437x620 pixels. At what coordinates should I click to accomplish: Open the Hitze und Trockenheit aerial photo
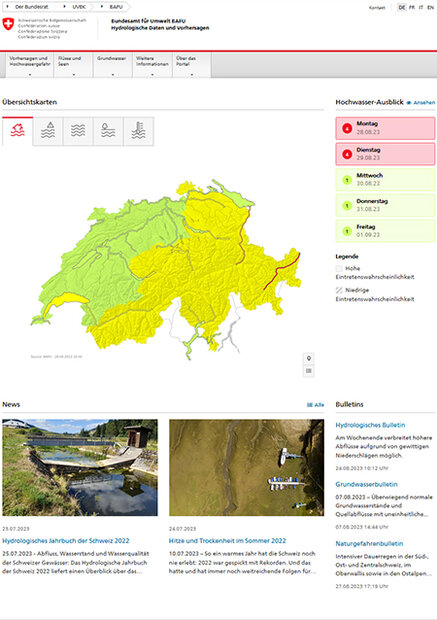(x=246, y=467)
